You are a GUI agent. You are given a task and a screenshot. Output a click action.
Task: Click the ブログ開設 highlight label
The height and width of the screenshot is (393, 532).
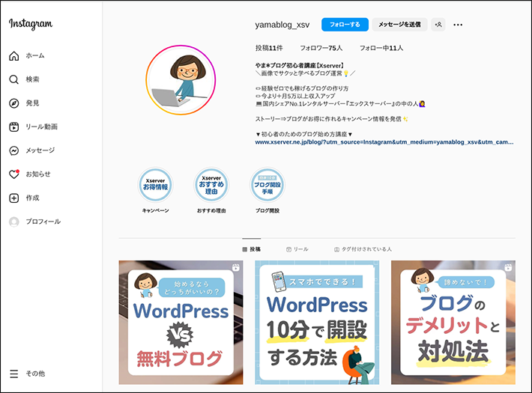click(267, 211)
